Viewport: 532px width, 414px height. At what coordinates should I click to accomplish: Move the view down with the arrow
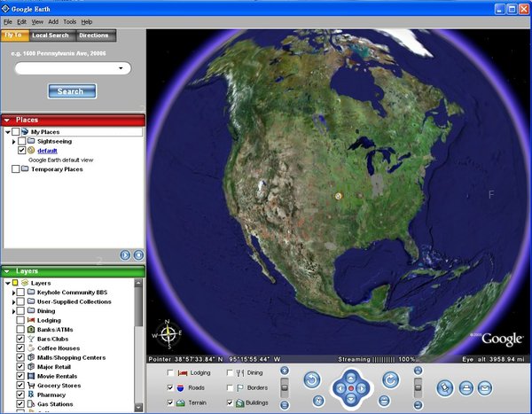tap(351, 398)
